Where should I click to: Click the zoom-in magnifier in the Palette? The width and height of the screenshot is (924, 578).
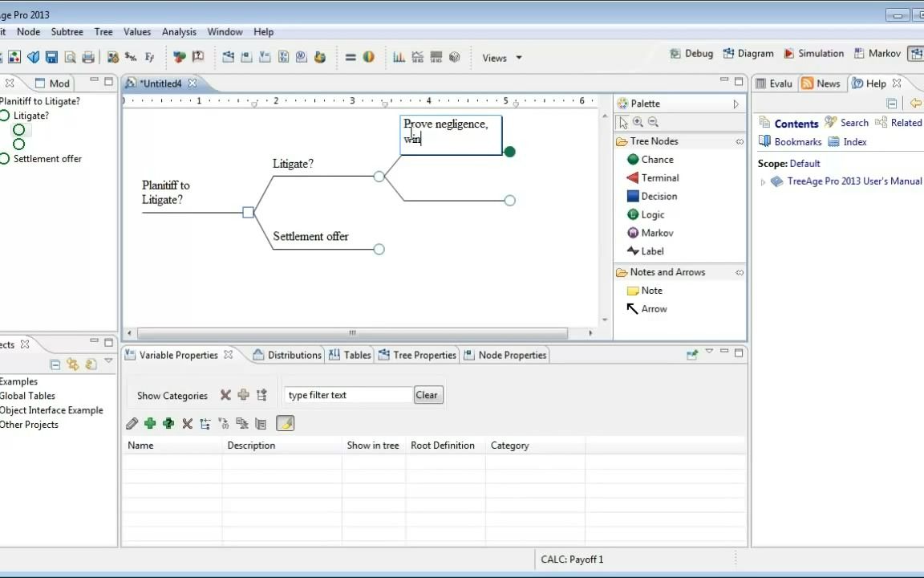[x=638, y=121]
